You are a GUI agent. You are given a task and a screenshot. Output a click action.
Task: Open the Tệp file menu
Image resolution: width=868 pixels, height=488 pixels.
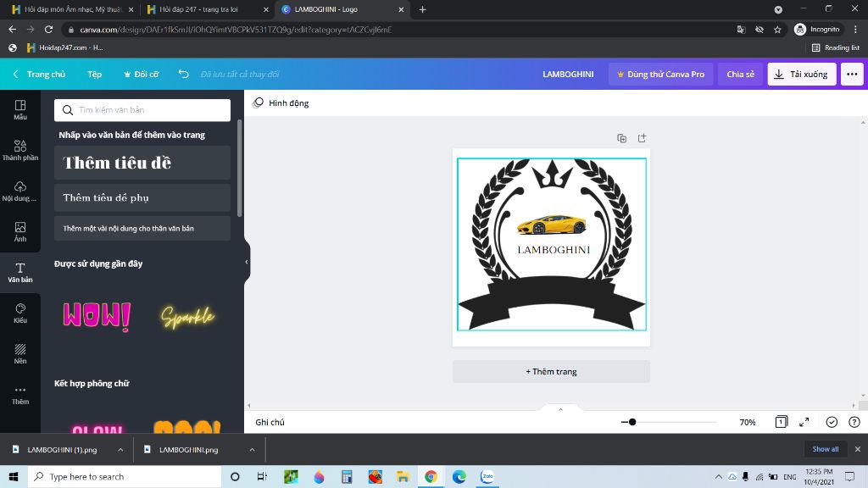(x=95, y=75)
